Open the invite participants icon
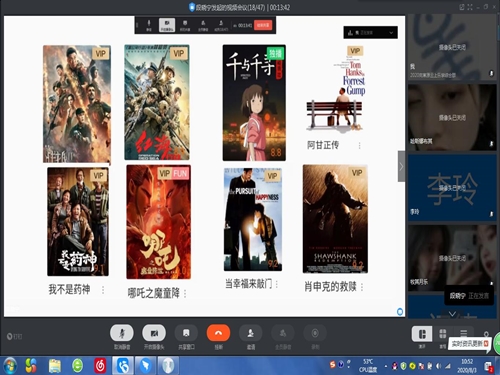500x375 pixels. 251,333
